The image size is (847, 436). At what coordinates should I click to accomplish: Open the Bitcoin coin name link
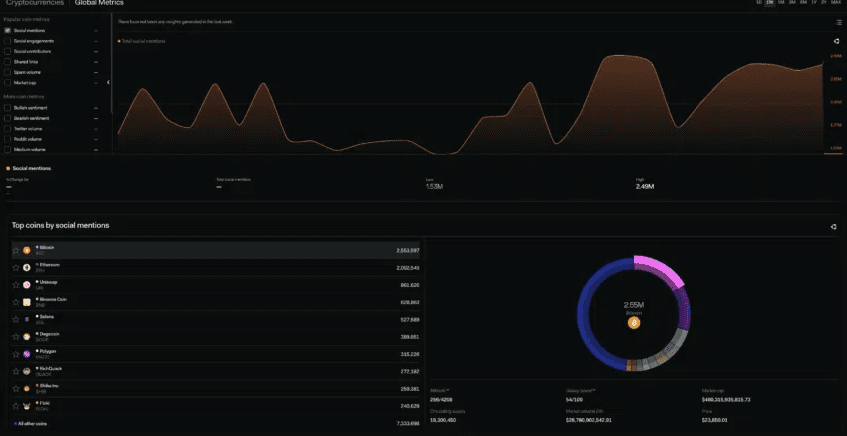[x=47, y=247]
